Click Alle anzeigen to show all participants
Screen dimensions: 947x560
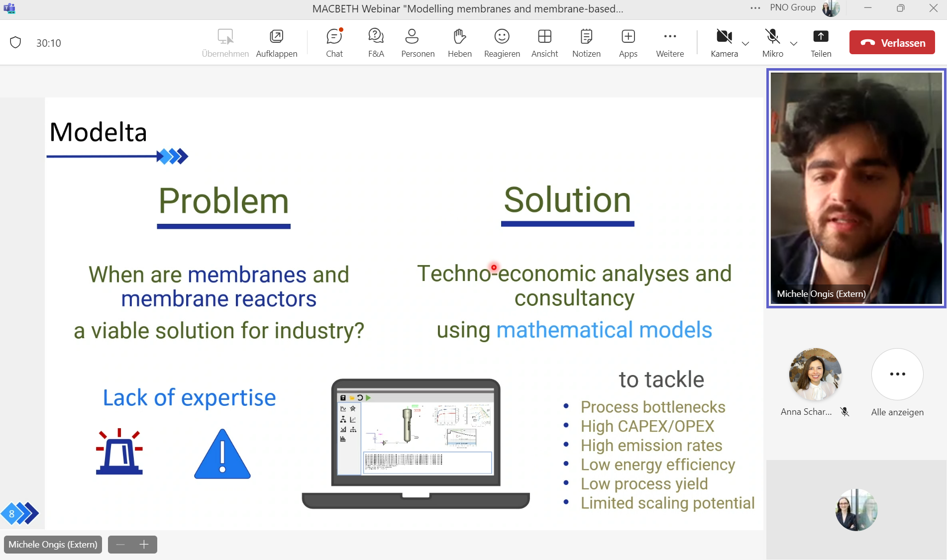pos(897,382)
